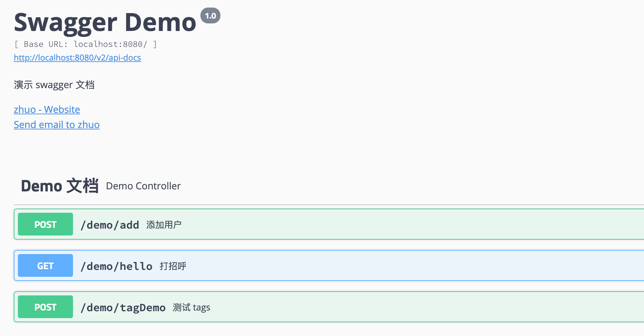Click the word Demo in the page title
The width and height of the screenshot is (644, 336).
pos(160,23)
